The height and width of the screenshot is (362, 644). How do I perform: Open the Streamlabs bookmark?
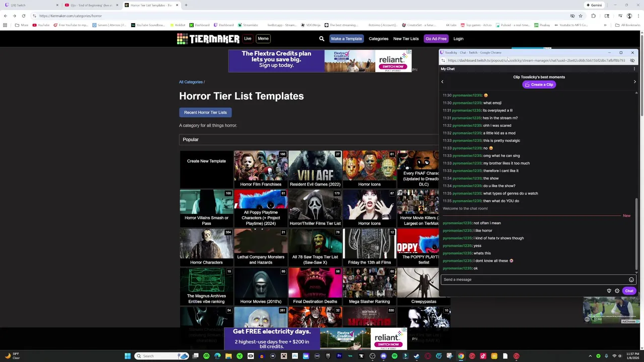pos(248,25)
